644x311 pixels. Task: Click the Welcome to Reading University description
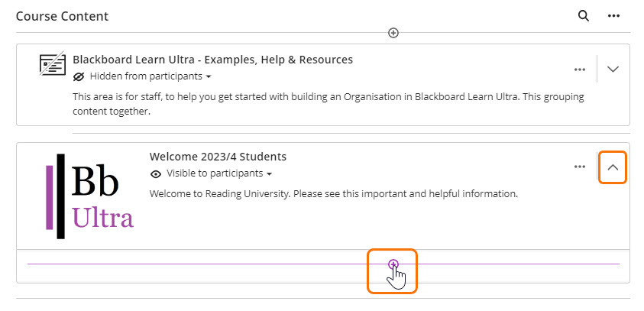334,193
